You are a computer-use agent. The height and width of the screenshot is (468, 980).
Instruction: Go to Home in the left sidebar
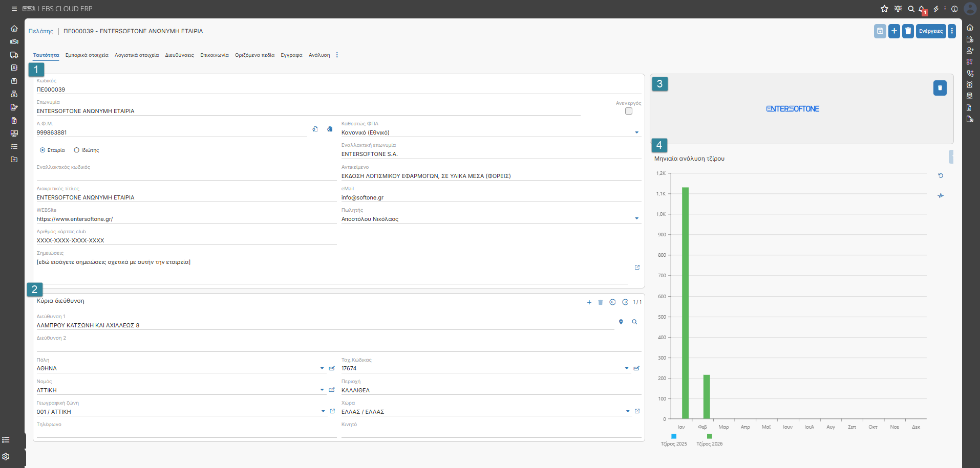pos(14,29)
